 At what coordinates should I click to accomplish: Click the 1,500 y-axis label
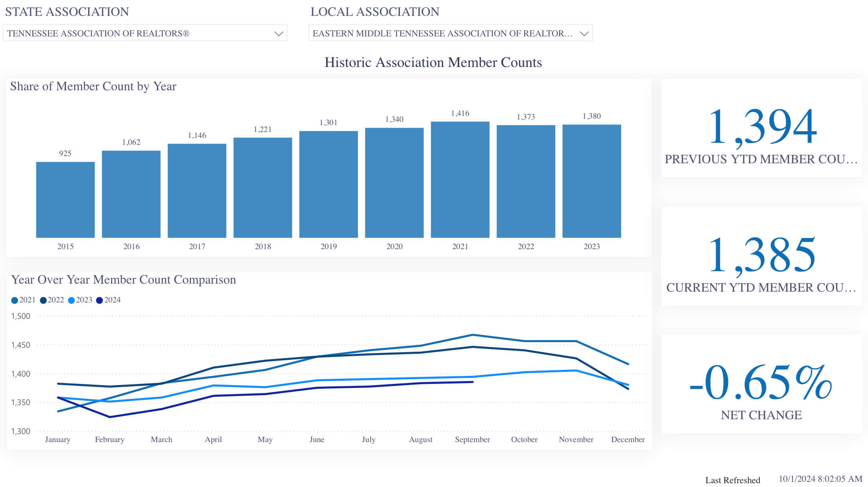click(20, 316)
